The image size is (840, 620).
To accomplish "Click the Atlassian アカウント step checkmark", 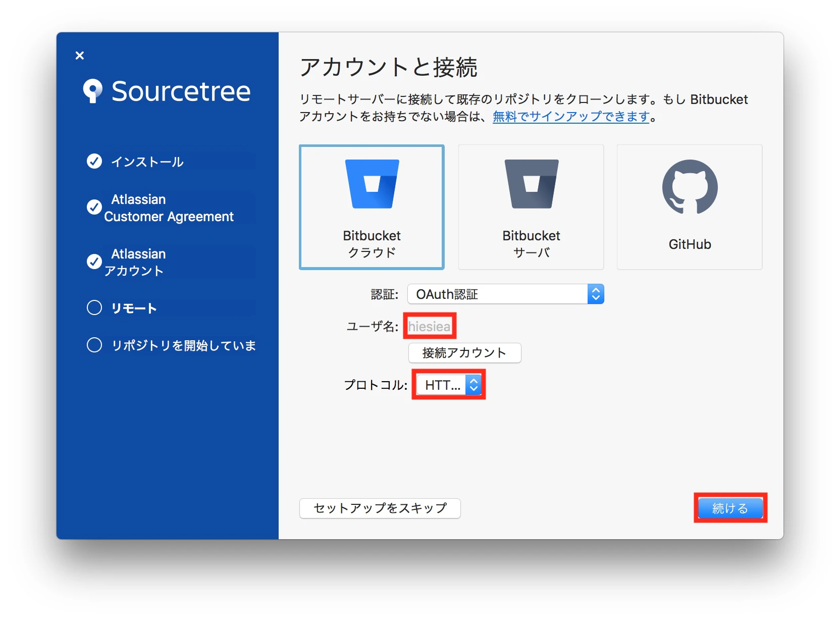I will (94, 262).
